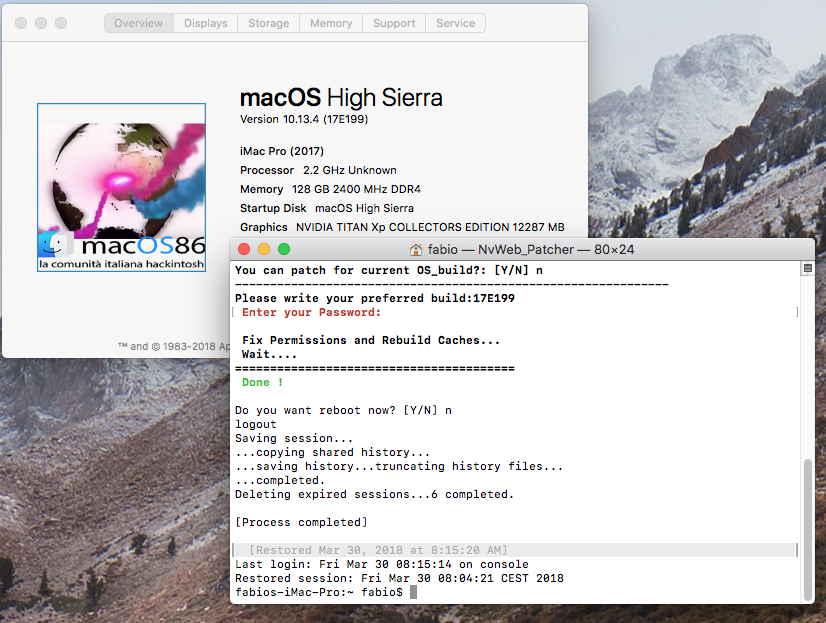
Task: Click the 'iMac Pro (2017)' model text
Action: click(282, 151)
